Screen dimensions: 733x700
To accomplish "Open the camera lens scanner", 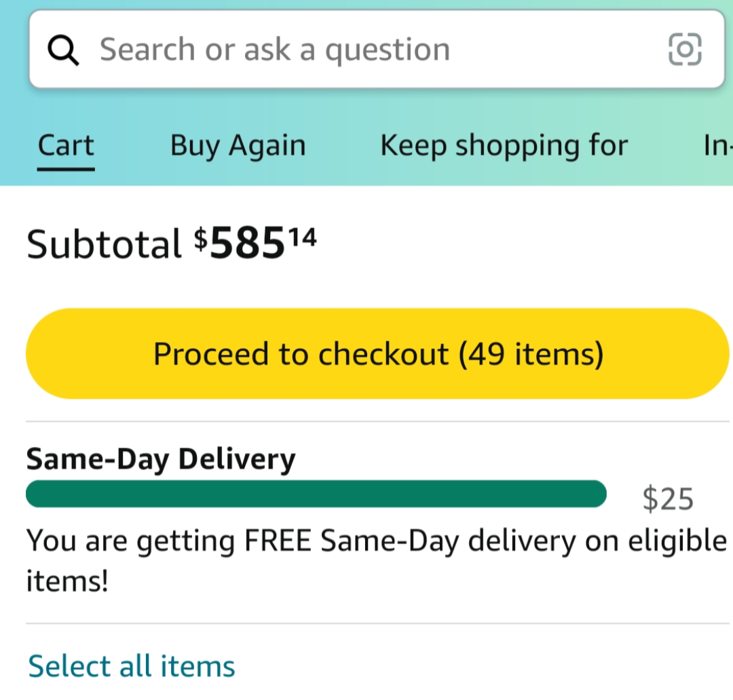I will 685,50.
